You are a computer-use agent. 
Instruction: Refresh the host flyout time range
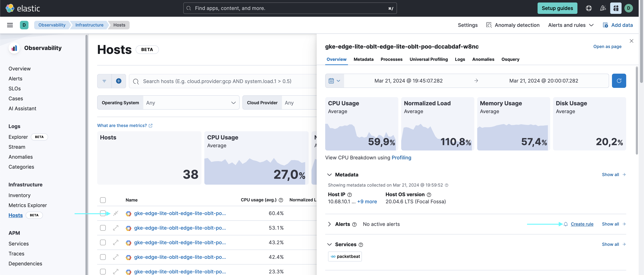619,81
